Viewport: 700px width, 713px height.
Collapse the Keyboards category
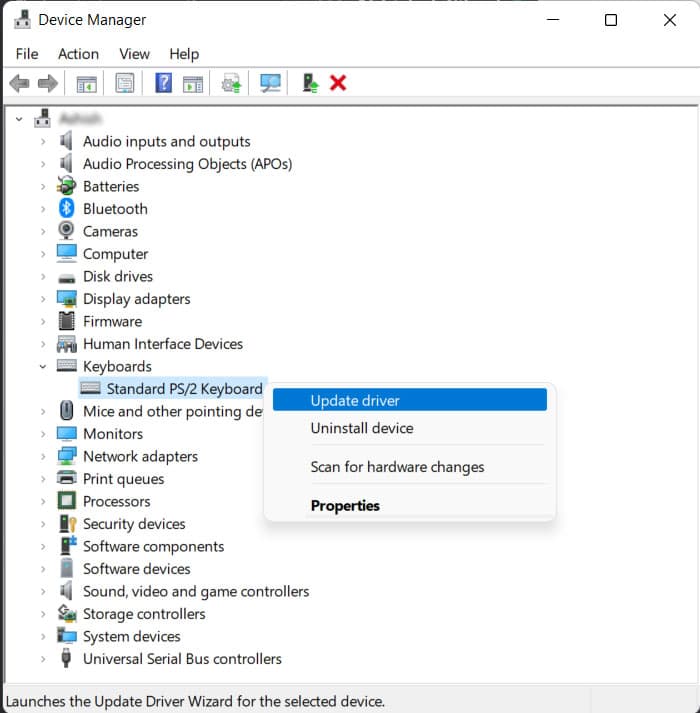pos(43,367)
